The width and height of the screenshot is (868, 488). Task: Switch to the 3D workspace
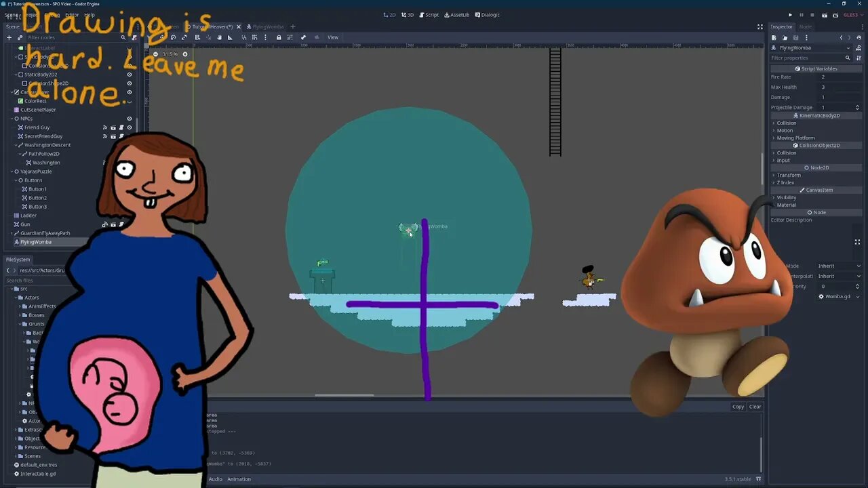[407, 14]
